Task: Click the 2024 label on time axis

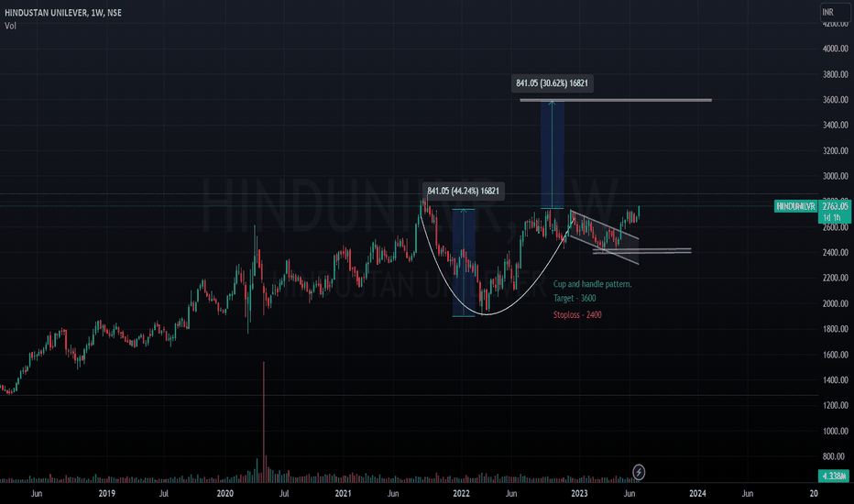Action: coord(697,493)
